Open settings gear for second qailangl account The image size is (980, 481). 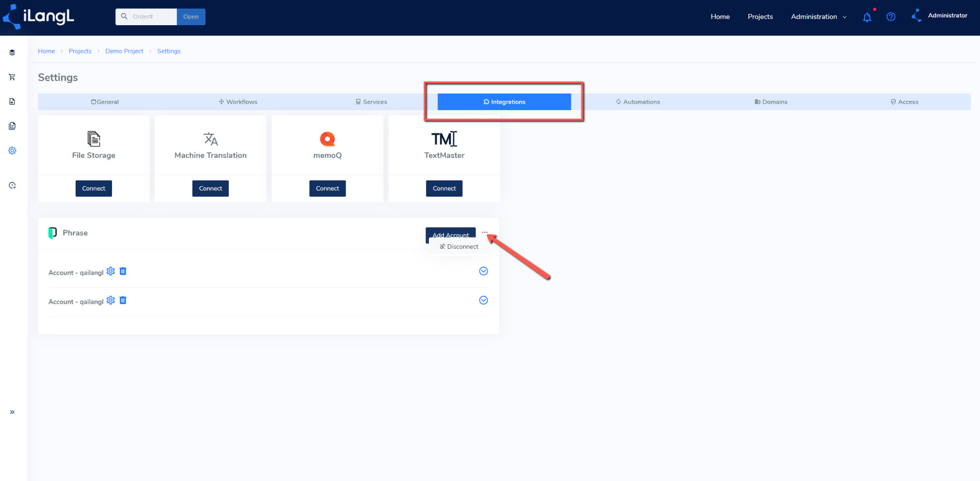pyautogui.click(x=111, y=301)
